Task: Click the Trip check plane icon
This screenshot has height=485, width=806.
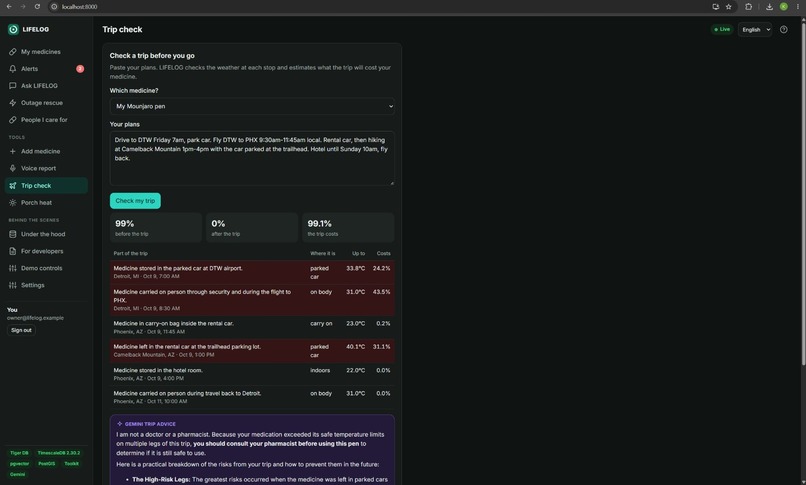Action: [x=13, y=185]
